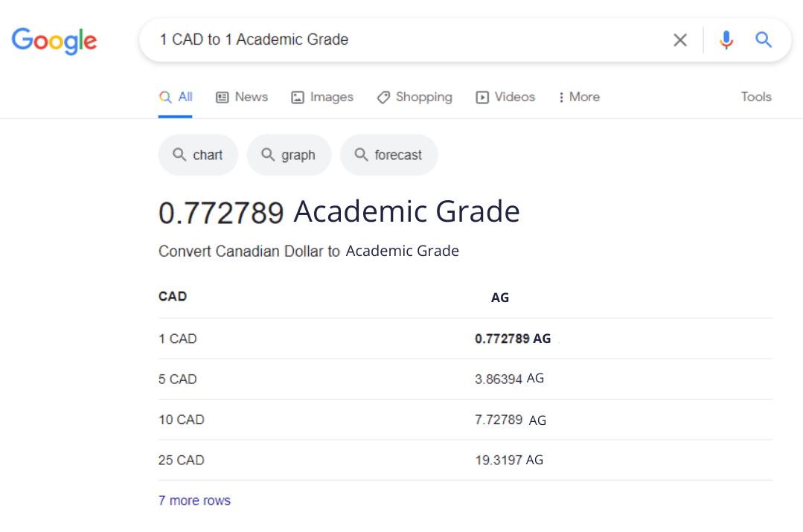Click the forecast suggestion chip
The image size is (803, 532).
coord(388,155)
